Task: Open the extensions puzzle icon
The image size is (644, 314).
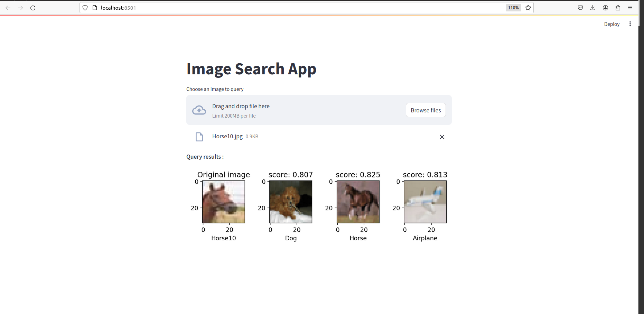Action: [x=618, y=8]
